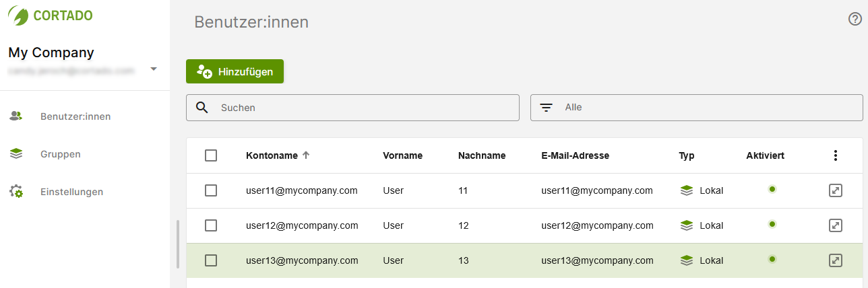Toggle the select-all checkbox in header
The width and height of the screenshot is (868, 288).
(211, 155)
